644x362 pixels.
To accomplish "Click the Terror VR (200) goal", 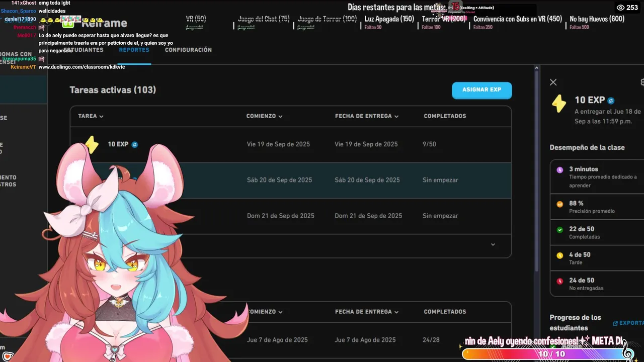I will pyautogui.click(x=444, y=19).
